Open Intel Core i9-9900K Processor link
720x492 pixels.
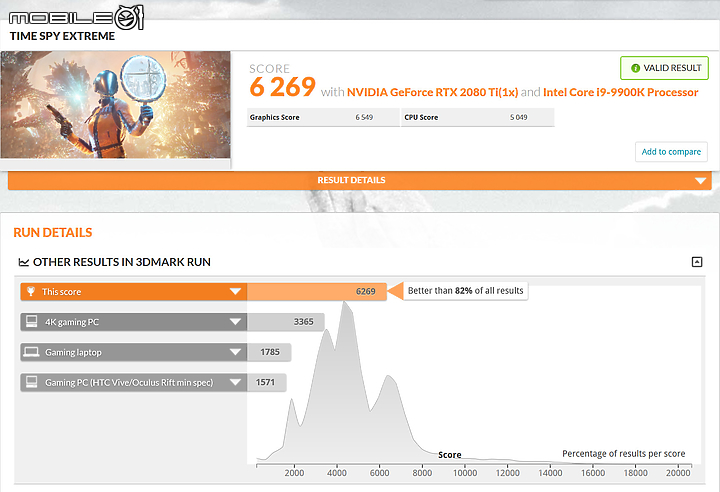coord(620,92)
